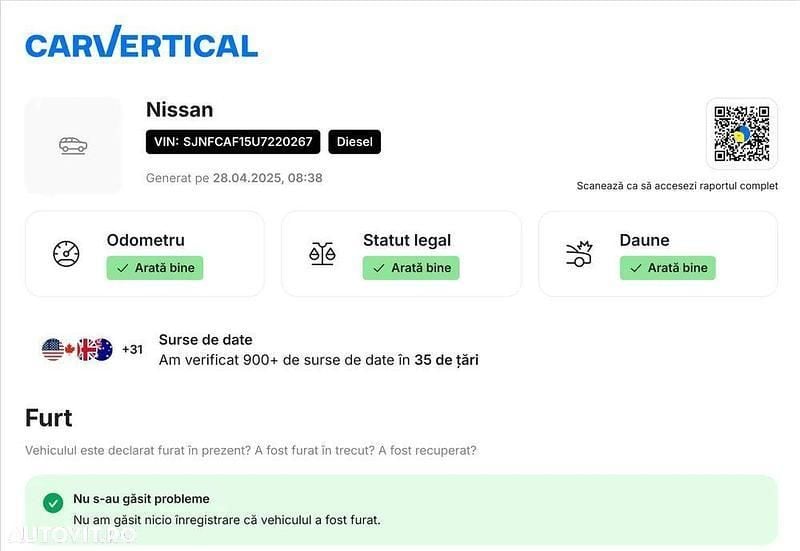Image resolution: width=800 pixels, height=551 pixels.
Task: Click the Statut legal 'Arată bine' badge
Action: [x=411, y=268]
